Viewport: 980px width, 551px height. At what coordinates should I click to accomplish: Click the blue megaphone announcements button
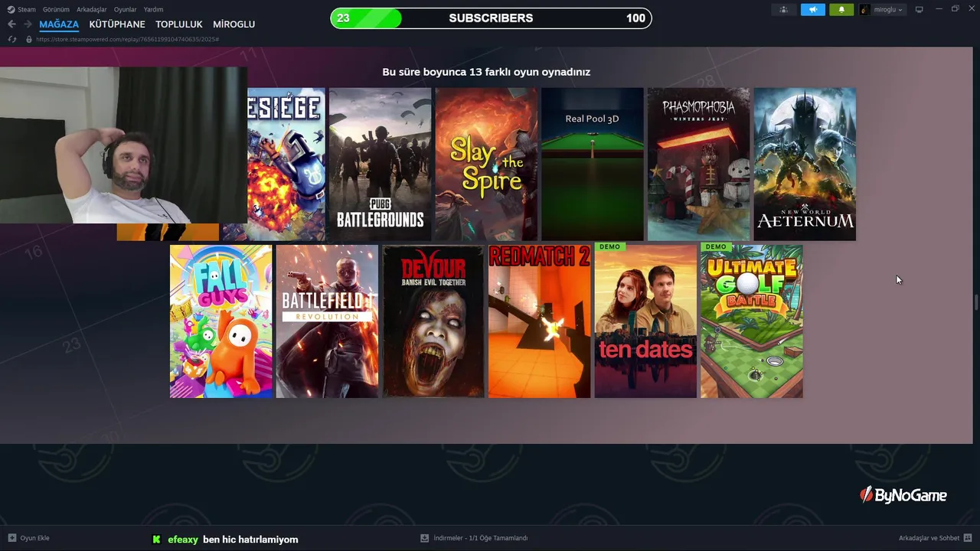click(x=813, y=9)
